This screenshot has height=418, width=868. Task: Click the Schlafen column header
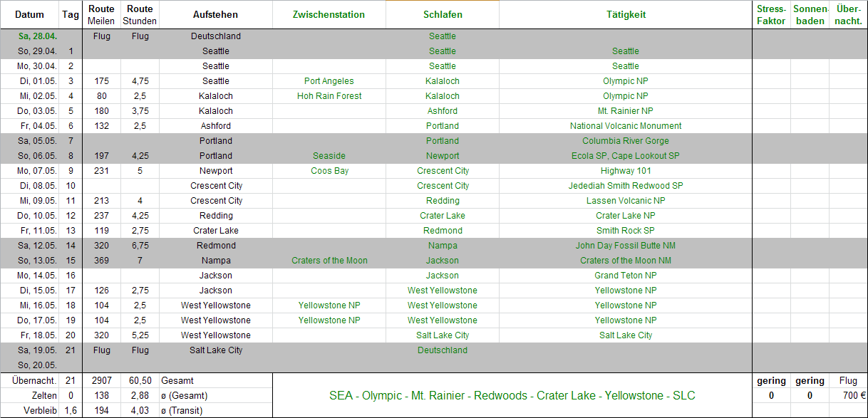(442, 14)
